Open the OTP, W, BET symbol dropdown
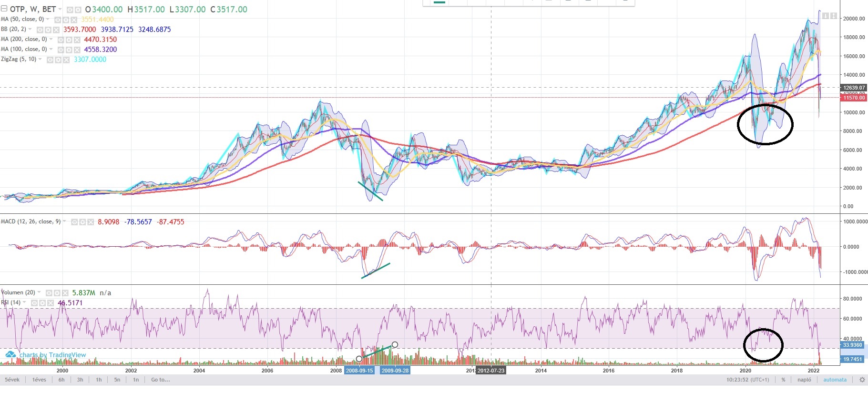Viewport: 868px width, 402px height. (60, 9)
